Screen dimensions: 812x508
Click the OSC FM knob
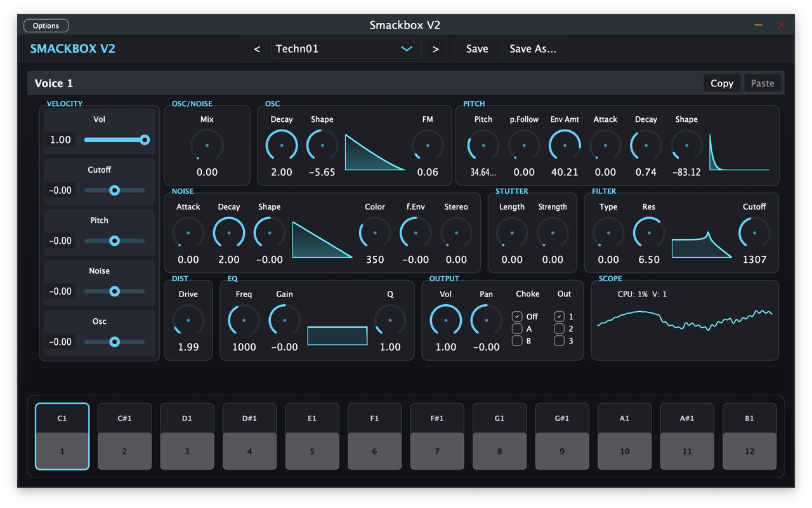(x=428, y=145)
